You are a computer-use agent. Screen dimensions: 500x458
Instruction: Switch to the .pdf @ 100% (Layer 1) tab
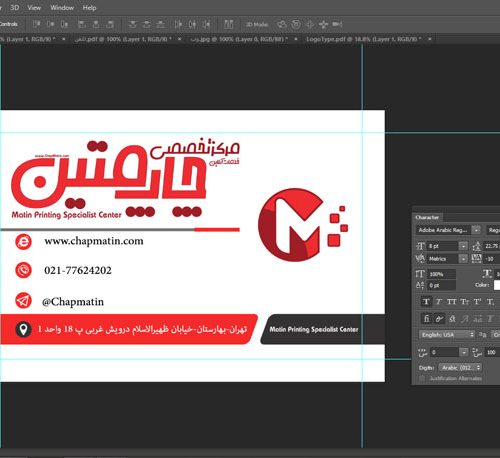[123, 39]
